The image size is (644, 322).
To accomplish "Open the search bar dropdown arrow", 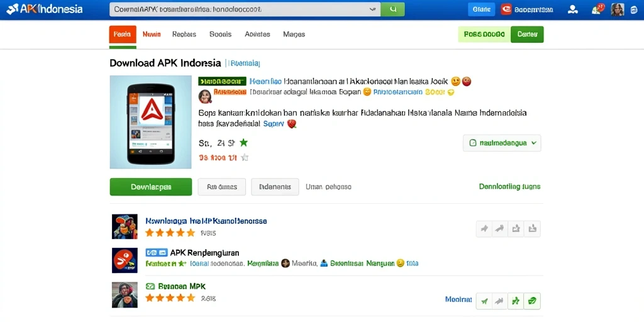I will click(372, 9).
